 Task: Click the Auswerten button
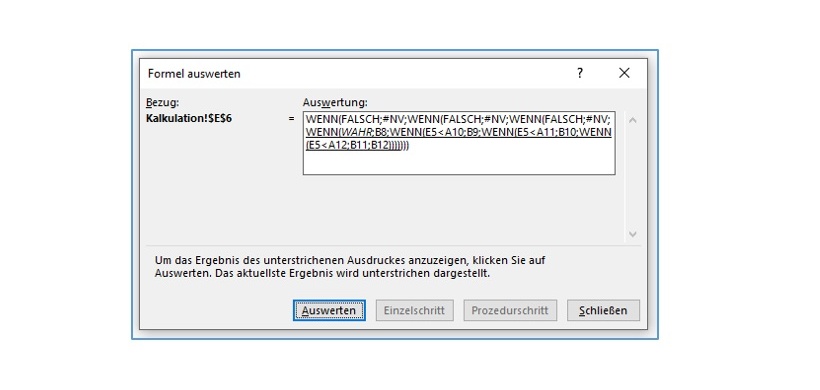click(x=329, y=310)
